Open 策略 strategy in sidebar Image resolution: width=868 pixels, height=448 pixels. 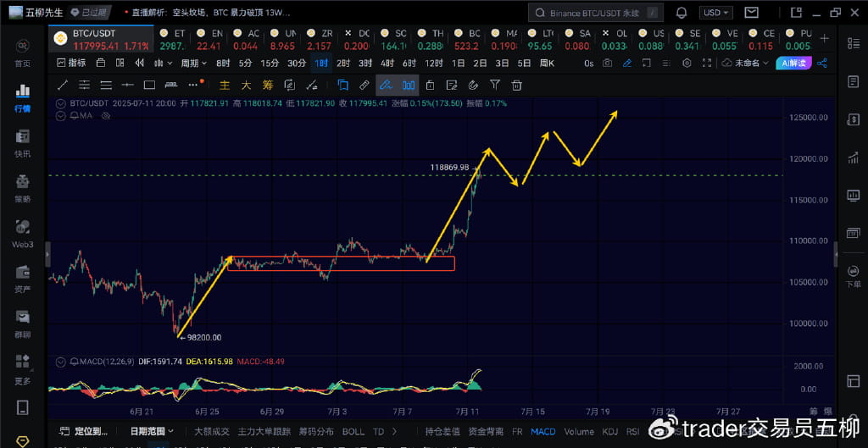point(23,189)
